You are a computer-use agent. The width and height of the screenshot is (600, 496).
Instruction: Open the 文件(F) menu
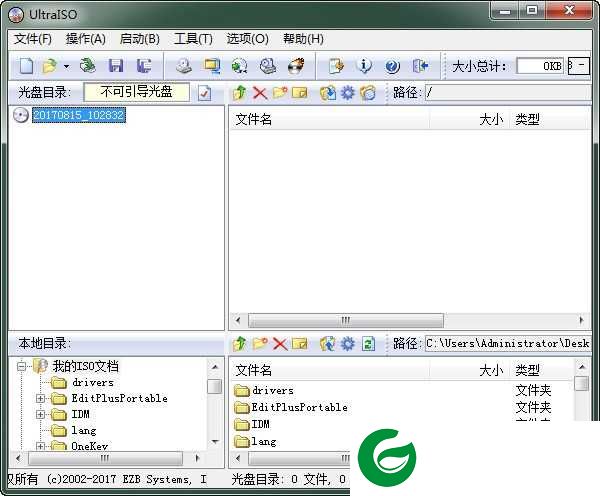click(33, 39)
